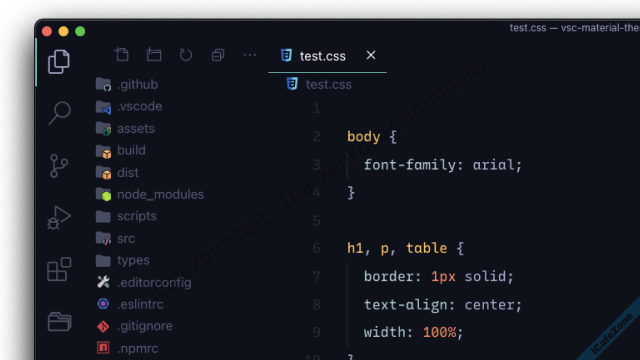Screen dimensions: 640x360
Task: Click the src folder icon
Action: tap(103, 238)
